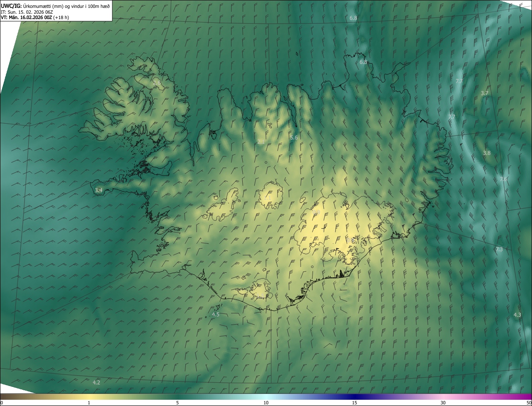This screenshot has width=532, height=406.
Task: Select the line 'VT: Mán. 16.02.2026 00Z (+18 h)'
Action: [34, 18]
